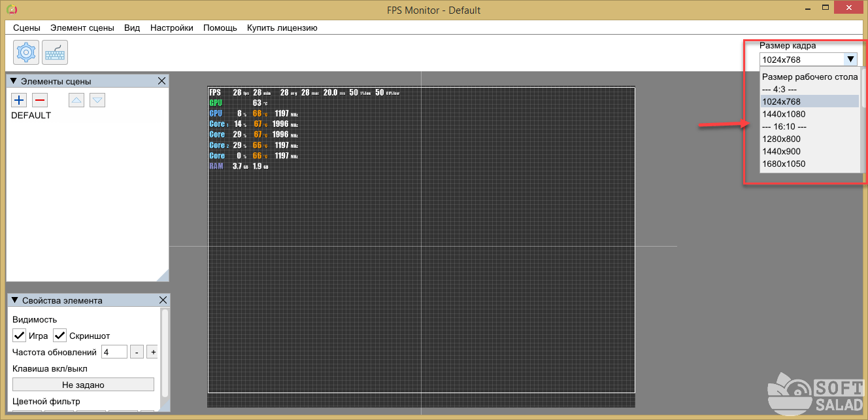
Task: Close the Свойства элемента panel
Action: pos(162,300)
